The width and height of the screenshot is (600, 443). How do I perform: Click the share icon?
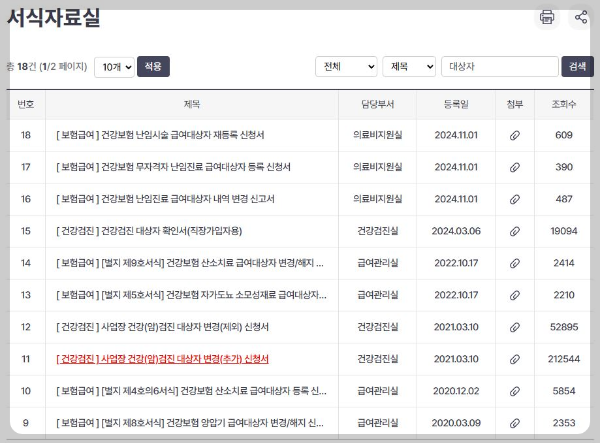click(581, 17)
